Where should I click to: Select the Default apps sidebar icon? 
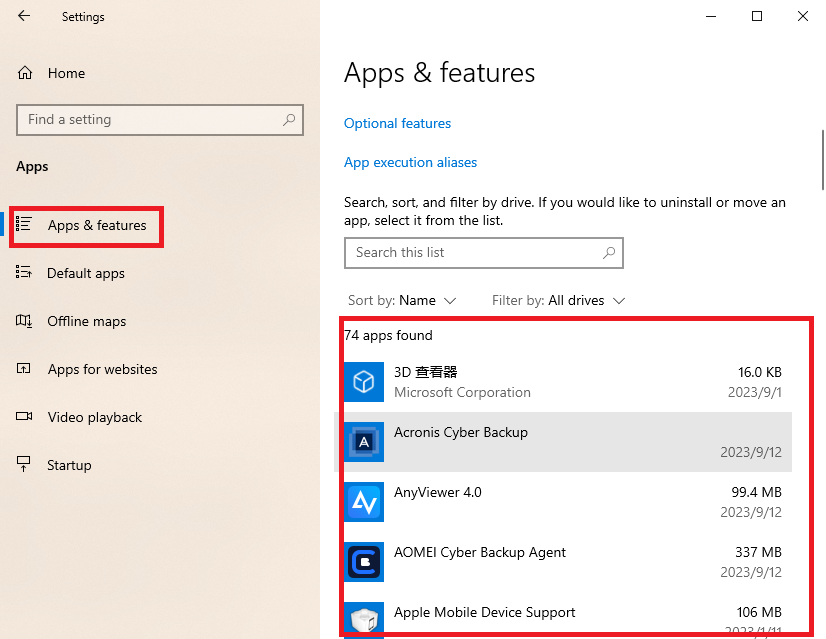(x=24, y=272)
